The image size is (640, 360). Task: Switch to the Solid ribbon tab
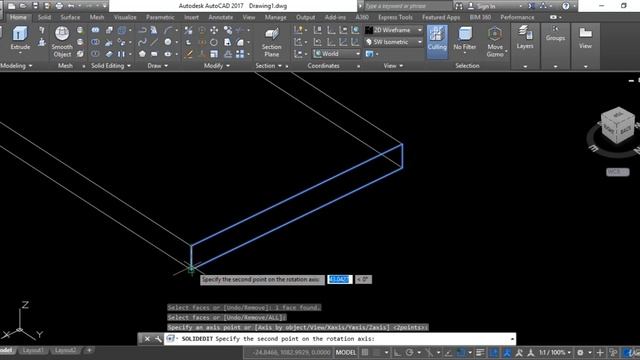pyautogui.click(x=44, y=17)
